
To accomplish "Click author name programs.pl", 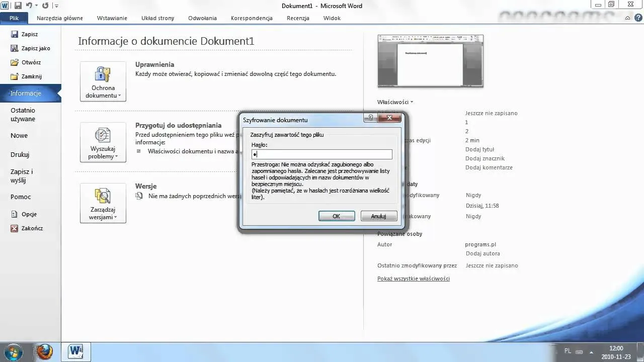I will [x=480, y=244].
